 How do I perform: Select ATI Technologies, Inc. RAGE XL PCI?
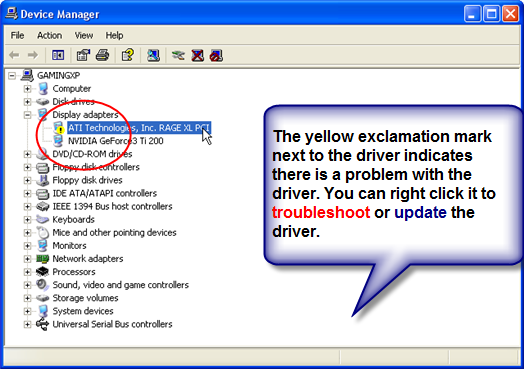[x=139, y=128]
